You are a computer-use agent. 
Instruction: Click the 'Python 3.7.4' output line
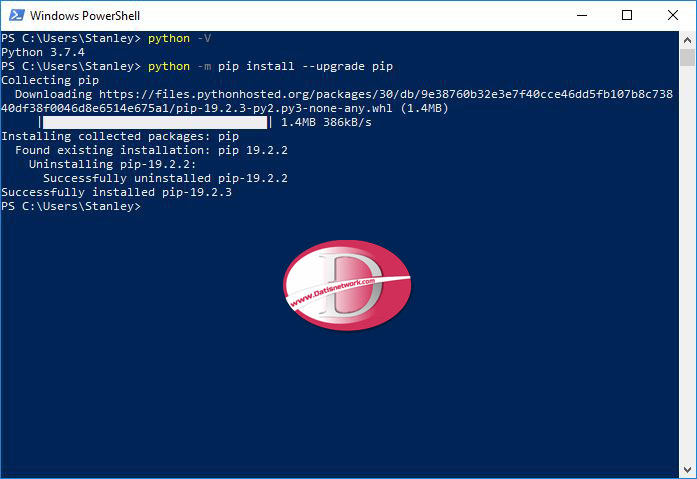[43, 52]
